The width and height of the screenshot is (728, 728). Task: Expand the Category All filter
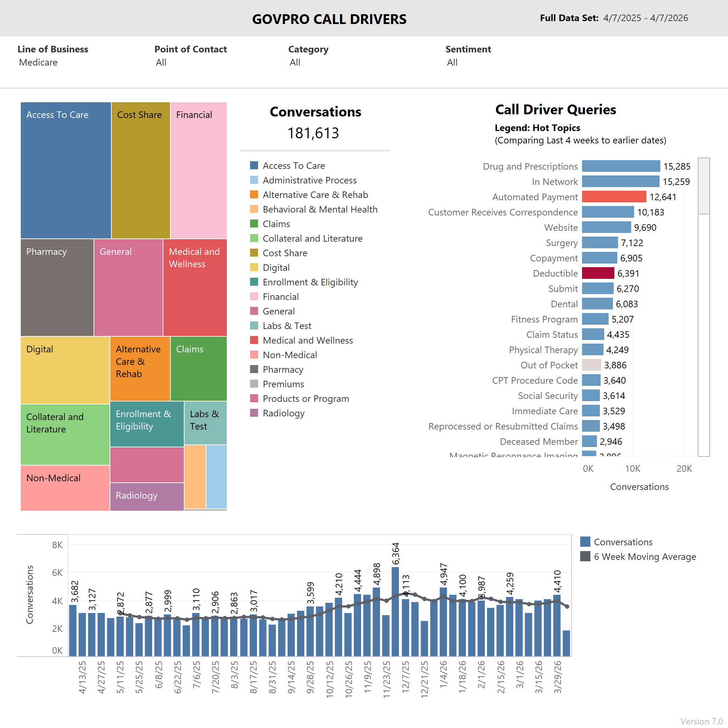(x=295, y=63)
